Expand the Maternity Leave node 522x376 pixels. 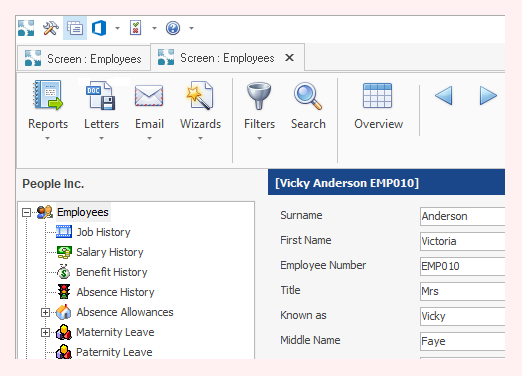[x=45, y=332]
